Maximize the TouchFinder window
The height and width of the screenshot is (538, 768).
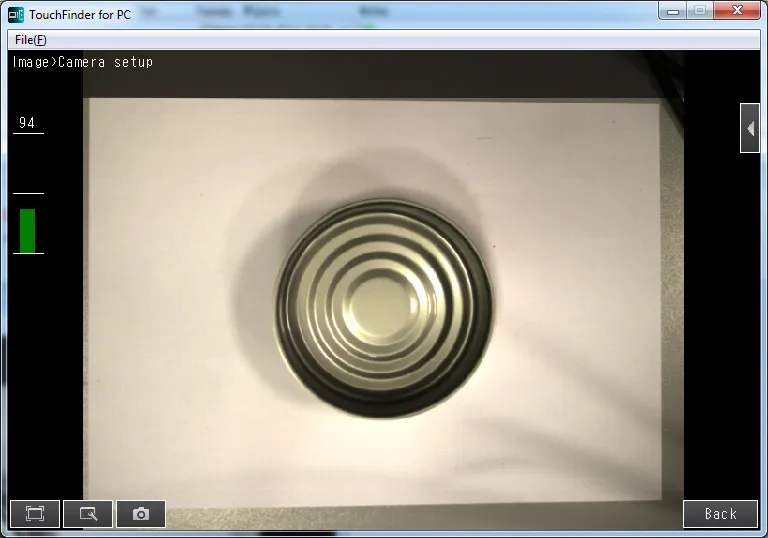(701, 11)
